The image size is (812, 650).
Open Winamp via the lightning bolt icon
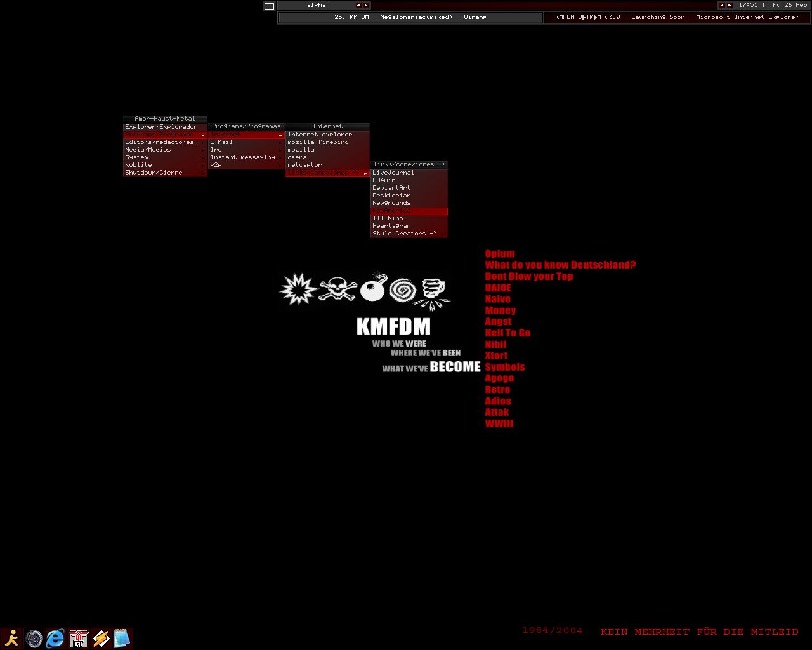[x=100, y=638]
